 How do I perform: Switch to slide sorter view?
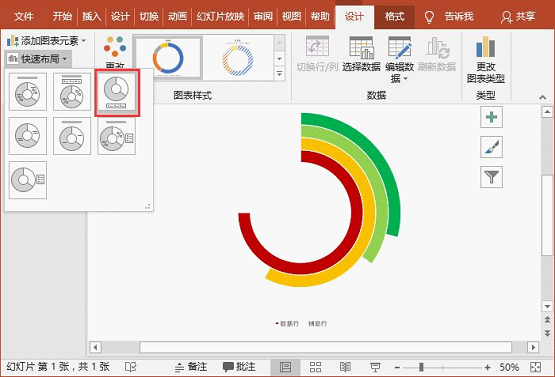tap(315, 367)
